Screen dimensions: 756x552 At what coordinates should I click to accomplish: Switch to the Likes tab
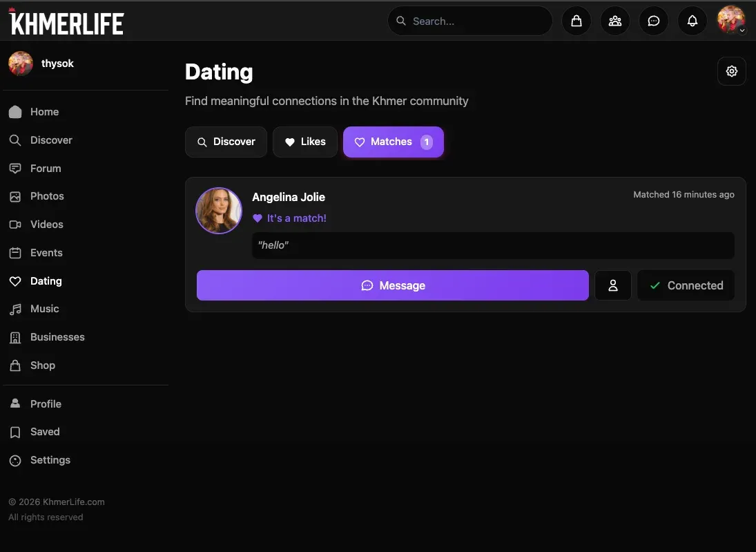click(x=304, y=142)
